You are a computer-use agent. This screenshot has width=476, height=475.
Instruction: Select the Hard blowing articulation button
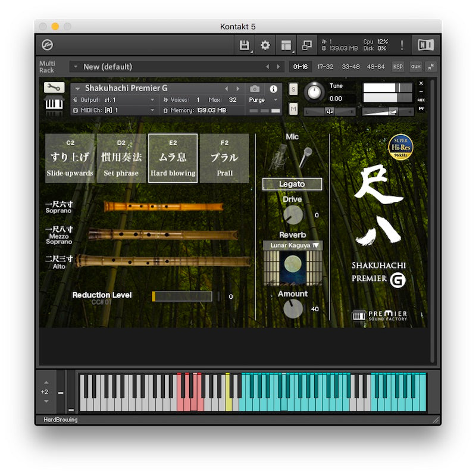[173, 158]
